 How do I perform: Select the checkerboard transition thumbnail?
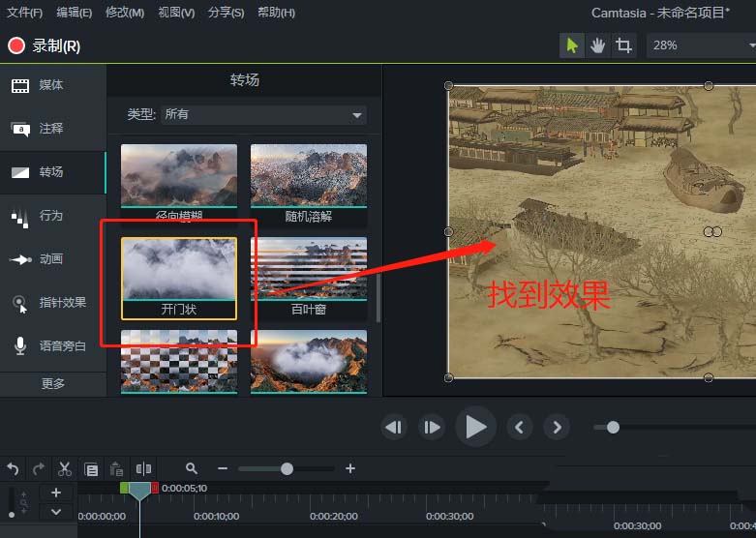(179, 362)
